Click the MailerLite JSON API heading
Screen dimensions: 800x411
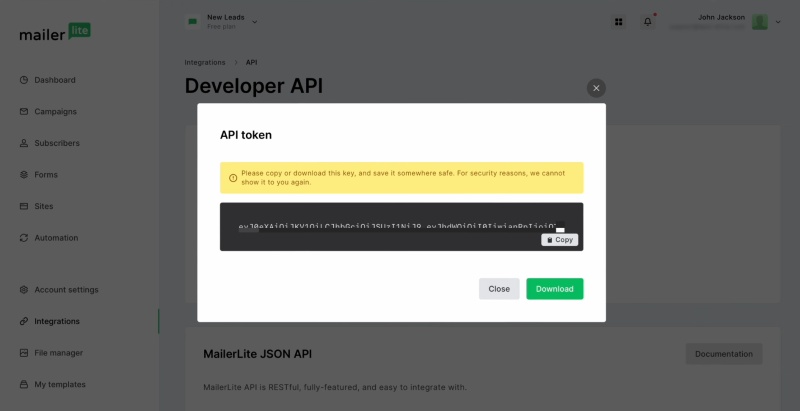tap(258, 354)
